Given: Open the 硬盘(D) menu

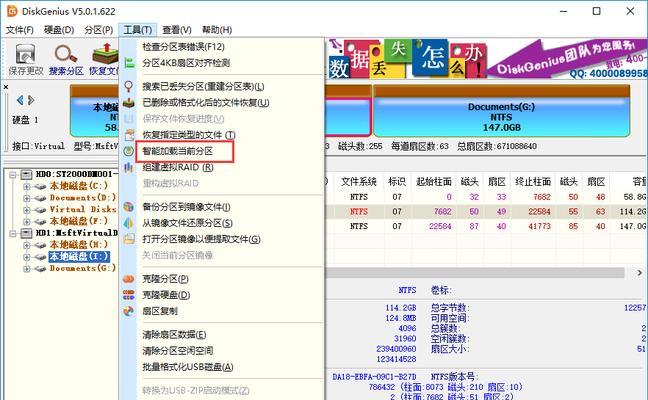Looking at the screenshot, I should point(59,30).
